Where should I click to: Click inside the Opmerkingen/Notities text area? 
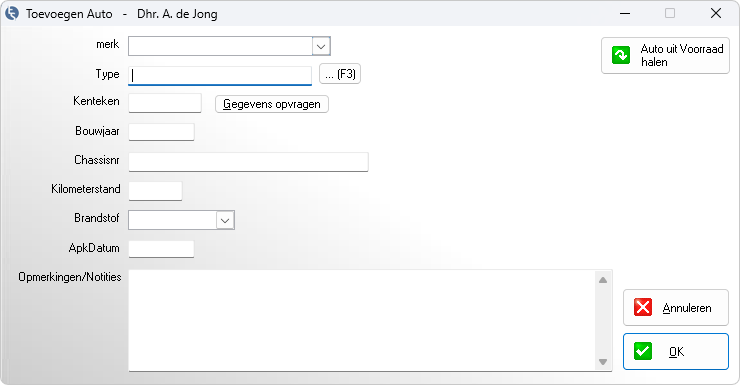[361, 320]
